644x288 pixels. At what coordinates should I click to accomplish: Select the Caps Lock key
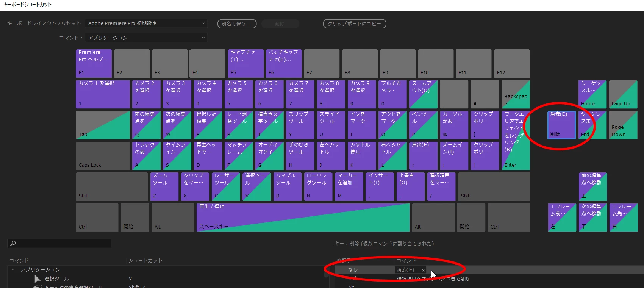[103, 156]
